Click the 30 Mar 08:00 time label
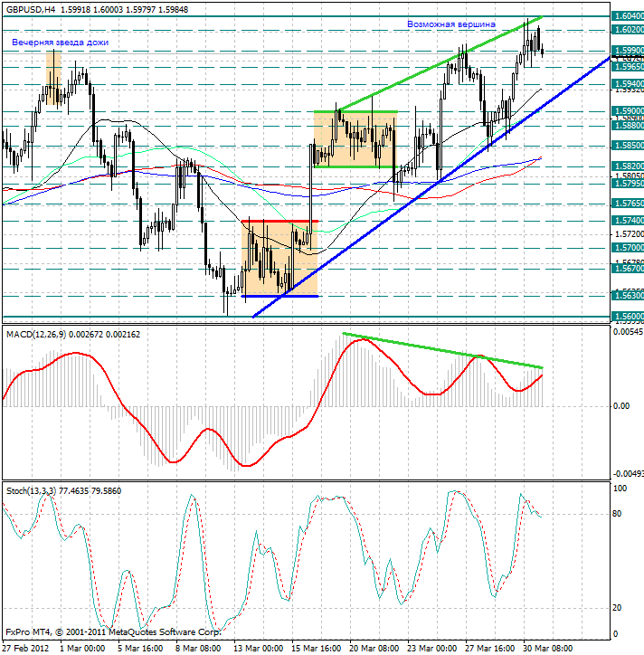644x655 pixels. click(x=548, y=649)
